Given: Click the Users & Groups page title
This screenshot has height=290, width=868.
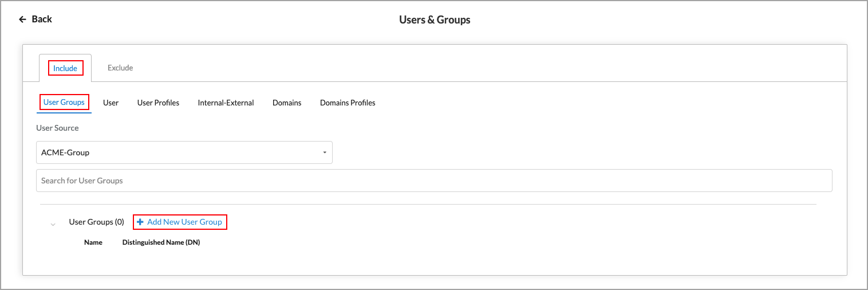Looking at the screenshot, I should point(435,20).
